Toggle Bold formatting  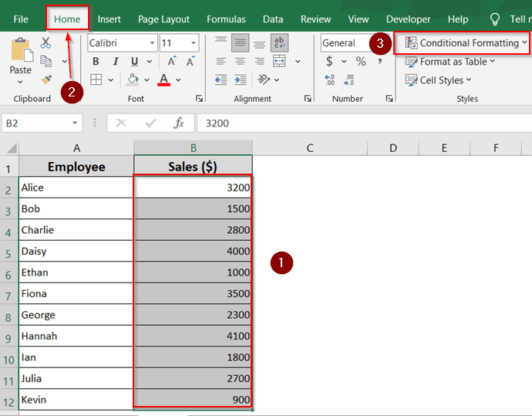[x=96, y=61]
